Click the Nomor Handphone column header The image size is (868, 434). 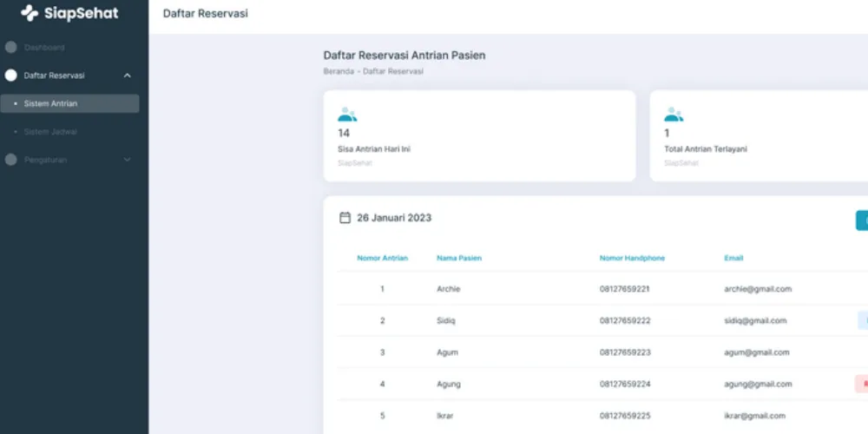point(632,258)
